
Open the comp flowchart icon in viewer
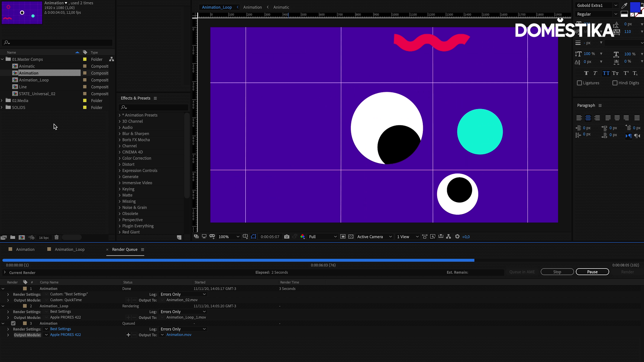click(x=448, y=237)
